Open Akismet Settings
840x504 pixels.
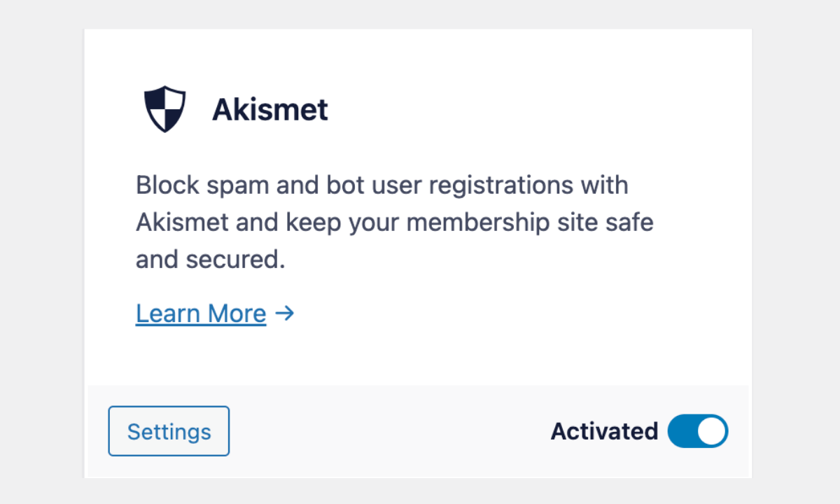pyautogui.click(x=169, y=431)
